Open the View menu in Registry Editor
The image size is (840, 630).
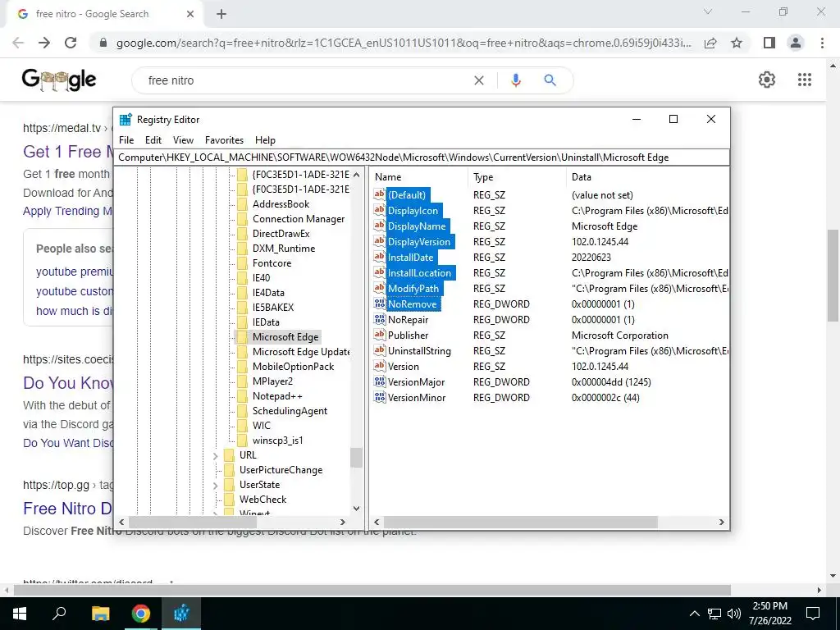[183, 139]
